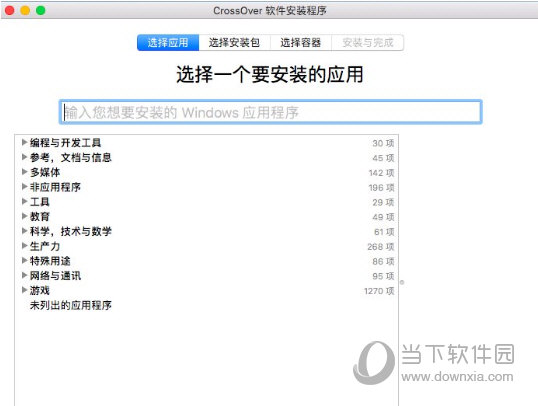This screenshot has height=406, width=538.
Task: Select the 非应用程序 row label
Action: coord(55,187)
